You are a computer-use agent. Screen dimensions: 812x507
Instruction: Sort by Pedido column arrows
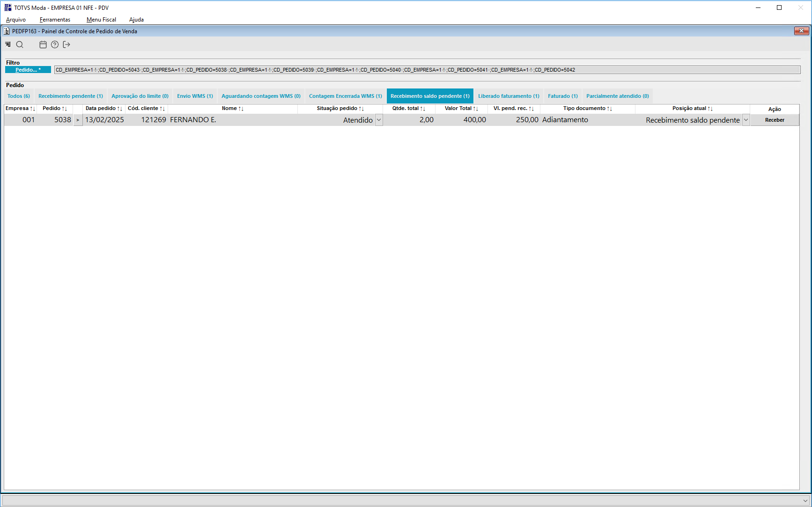click(65, 109)
